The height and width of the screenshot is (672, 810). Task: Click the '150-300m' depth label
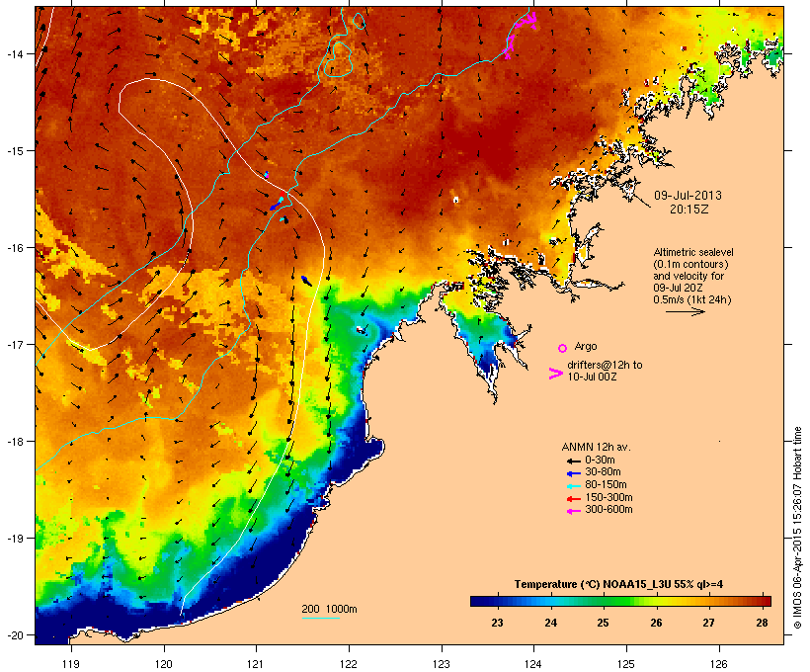[x=608, y=497]
